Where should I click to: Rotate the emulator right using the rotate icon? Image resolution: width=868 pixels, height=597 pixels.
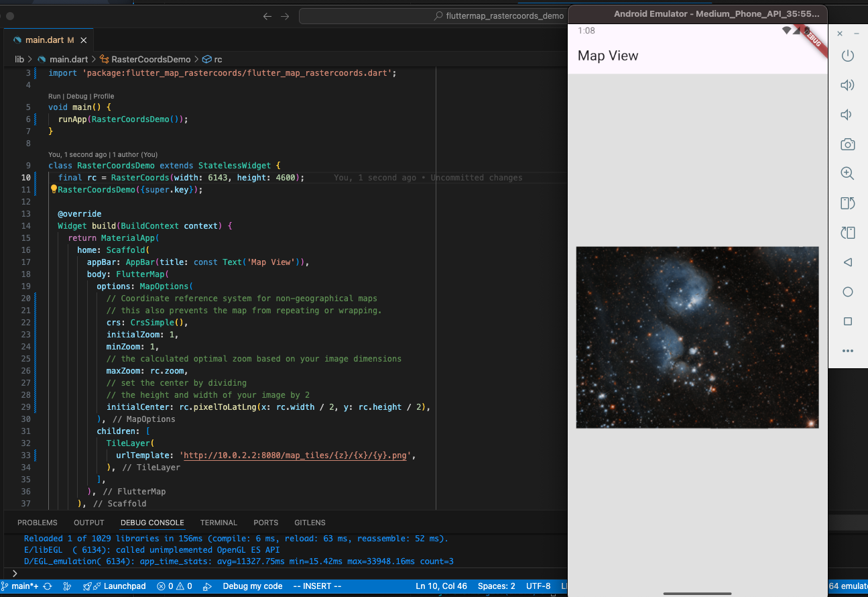(847, 233)
